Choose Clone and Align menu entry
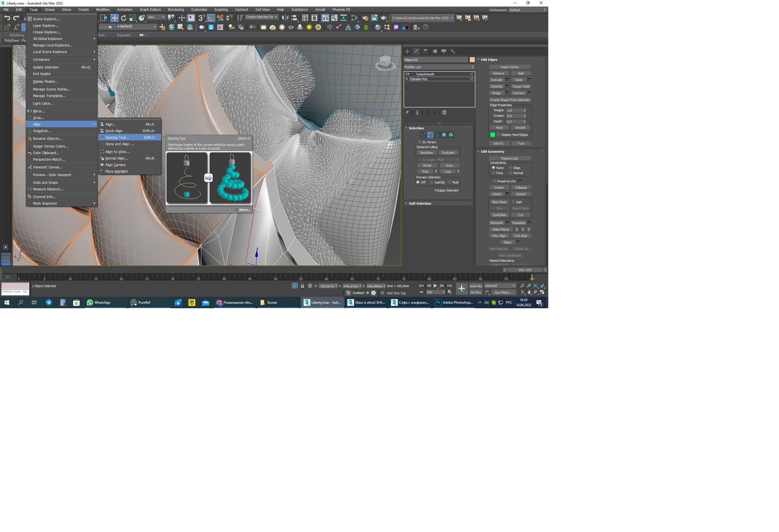The width and height of the screenshot is (779, 532). coord(130,144)
